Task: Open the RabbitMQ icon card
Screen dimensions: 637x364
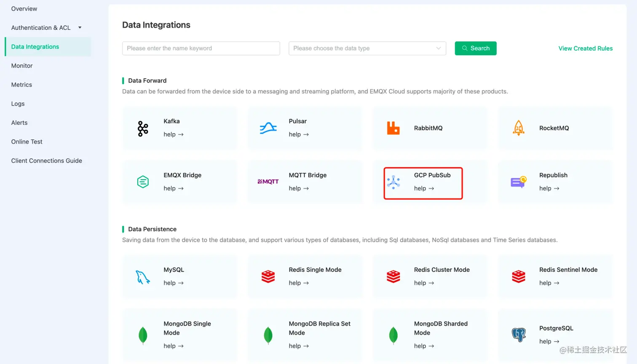Action: click(x=393, y=128)
